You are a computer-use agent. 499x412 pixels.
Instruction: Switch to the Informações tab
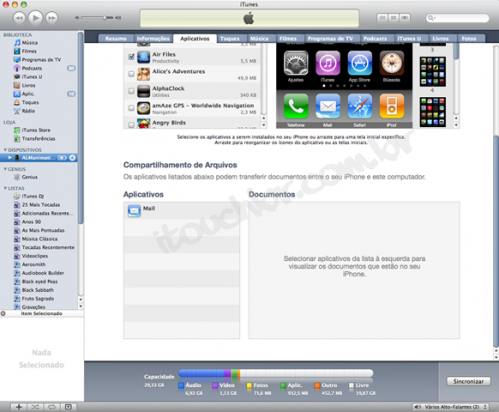coord(153,39)
